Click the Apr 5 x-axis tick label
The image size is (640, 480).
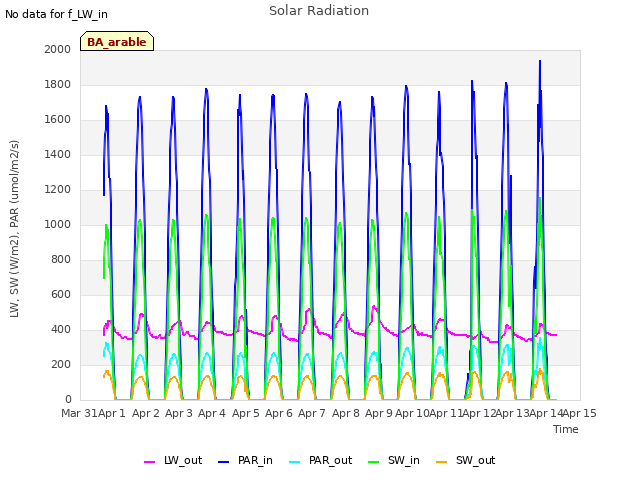246,413
